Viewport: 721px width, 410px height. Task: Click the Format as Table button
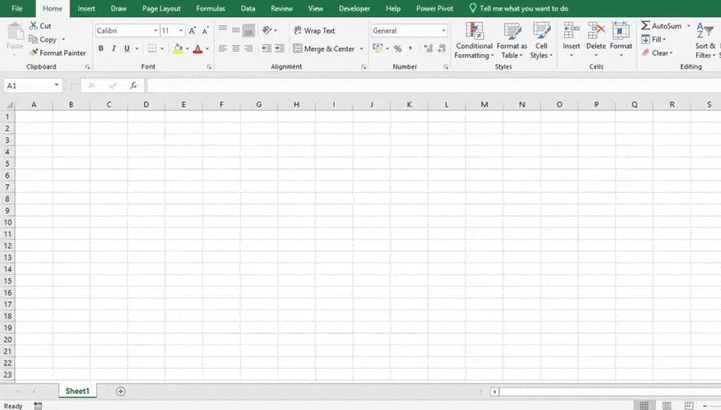pyautogui.click(x=511, y=40)
